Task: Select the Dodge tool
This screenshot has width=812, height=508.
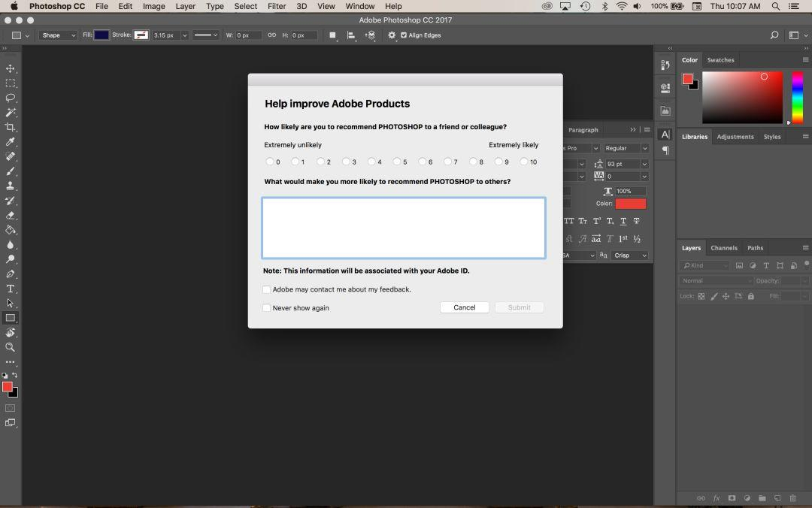Action: [10, 259]
